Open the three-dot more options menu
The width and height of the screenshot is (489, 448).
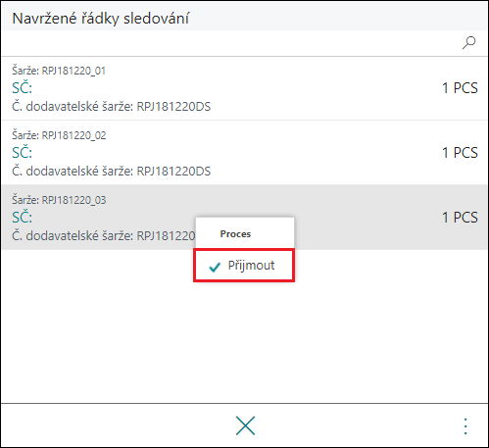pyautogui.click(x=465, y=426)
